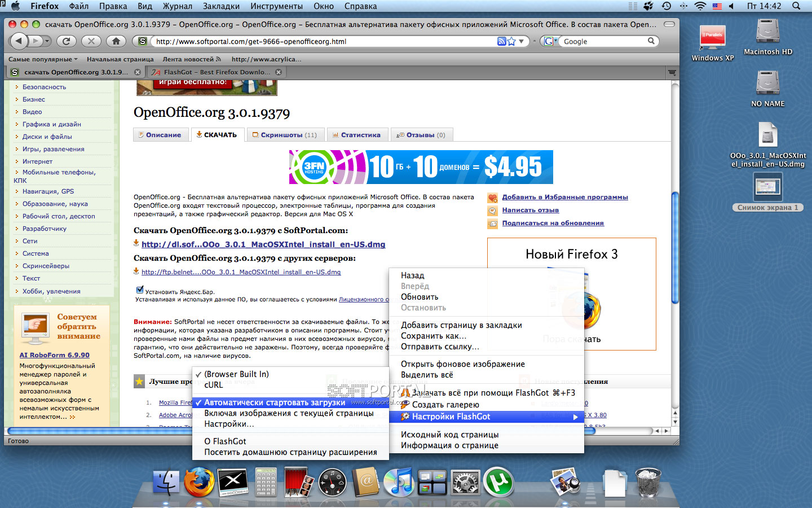Open Preview from the Dock
Screen dimensions: 812x508
point(565,481)
